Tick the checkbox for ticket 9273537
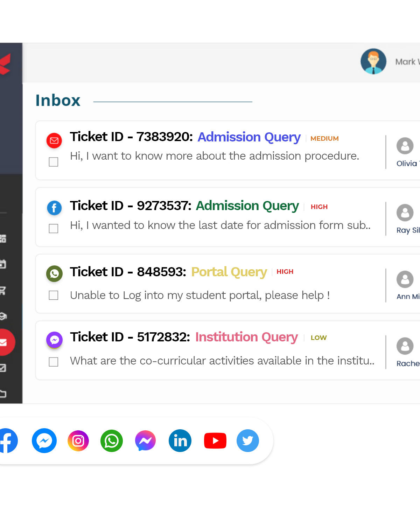The image size is (420, 507). 54,229
